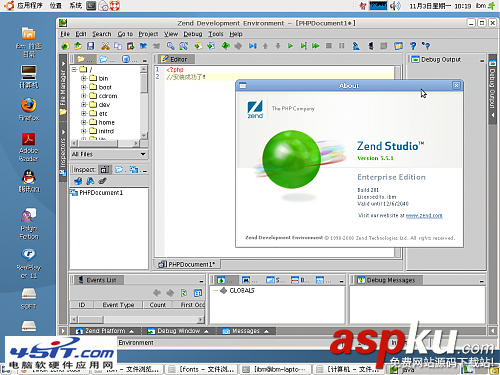
Task: Click the vertical File Manager side tab
Action: [63, 88]
